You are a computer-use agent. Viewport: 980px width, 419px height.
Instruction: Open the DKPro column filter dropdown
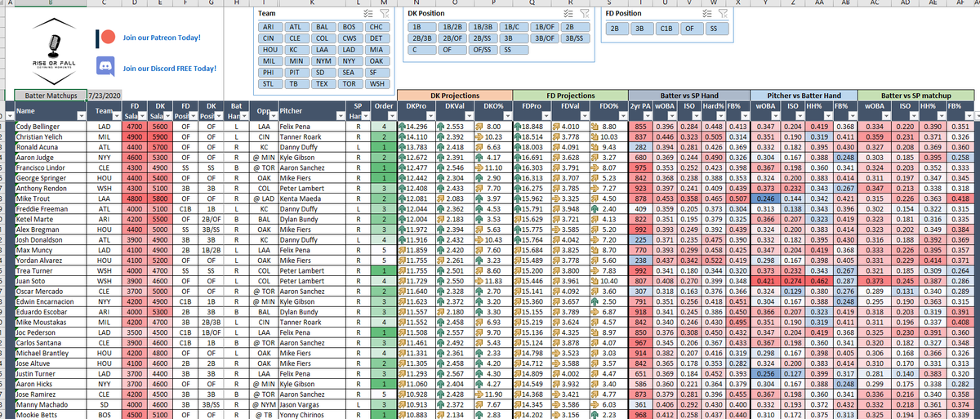pos(433,115)
